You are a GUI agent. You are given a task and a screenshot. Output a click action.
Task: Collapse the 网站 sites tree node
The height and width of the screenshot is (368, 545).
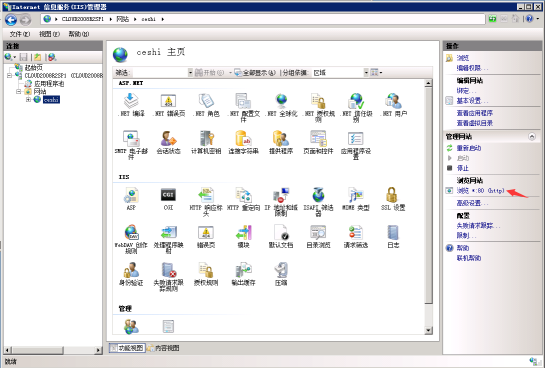coord(18,92)
